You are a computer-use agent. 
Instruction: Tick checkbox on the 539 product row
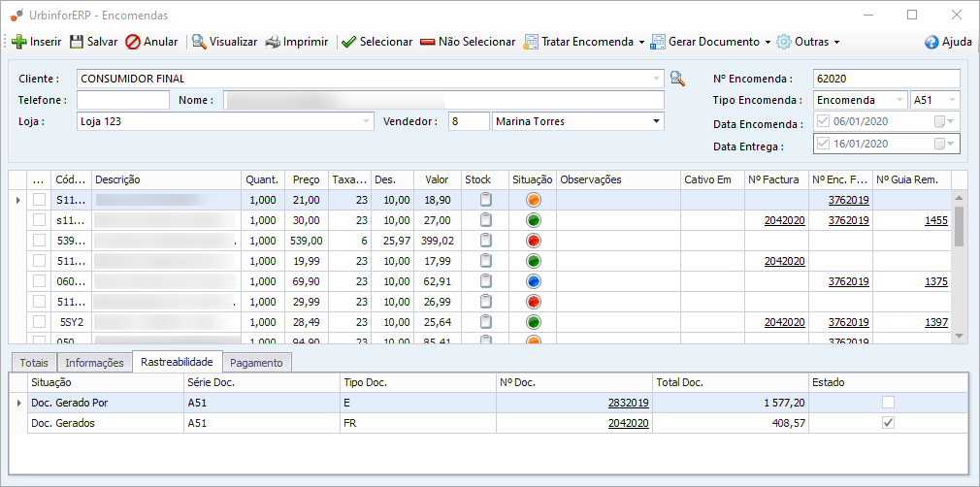click(x=40, y=241)
